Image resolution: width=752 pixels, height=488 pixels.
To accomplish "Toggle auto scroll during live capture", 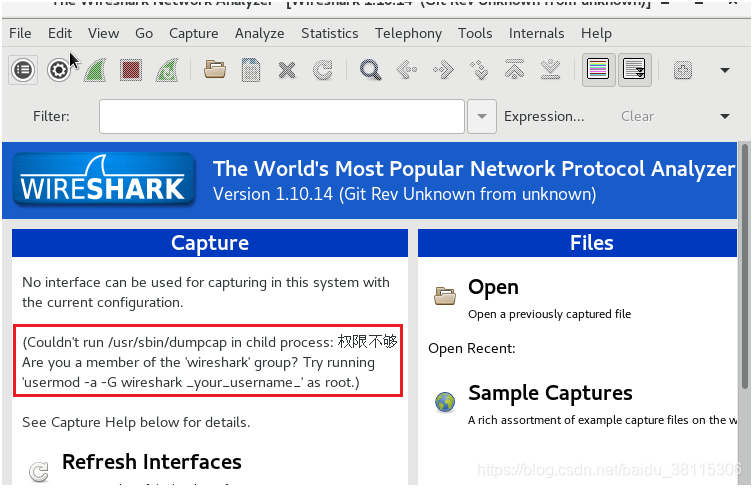I will (x=634, y=70).
